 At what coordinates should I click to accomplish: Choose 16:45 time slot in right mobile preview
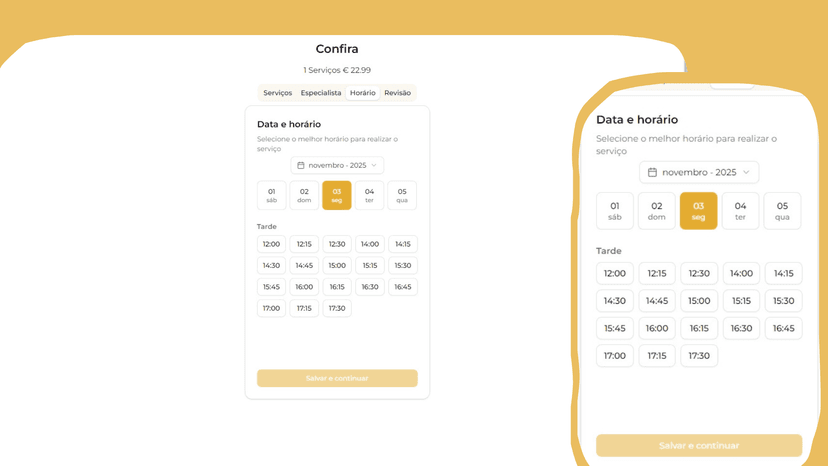click(x=783, y=328)
